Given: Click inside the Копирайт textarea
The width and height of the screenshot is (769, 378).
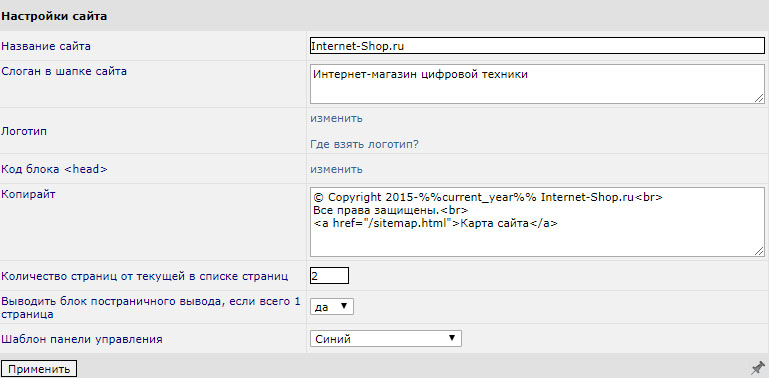Looking at the screenshot, I should coord(537,222).
